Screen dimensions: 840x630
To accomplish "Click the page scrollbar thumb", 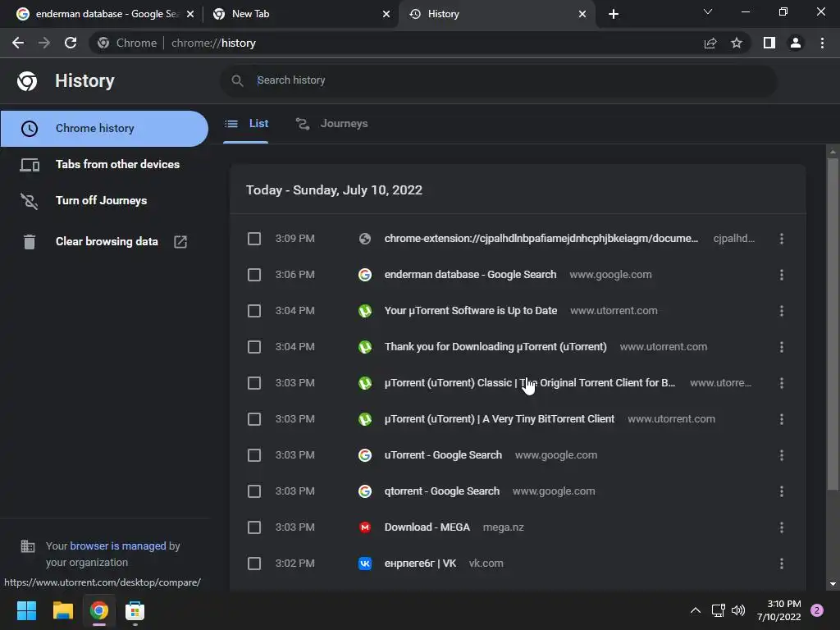I will [x=833, y=324].
